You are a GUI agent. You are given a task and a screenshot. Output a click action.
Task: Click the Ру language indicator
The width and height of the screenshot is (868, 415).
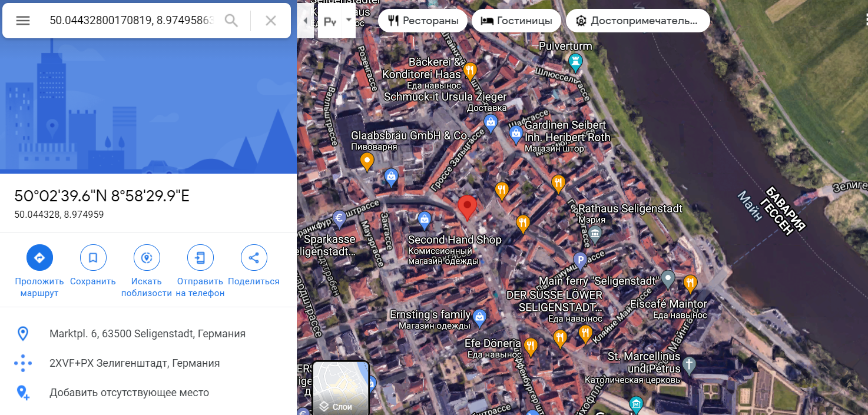coord(330,21)
